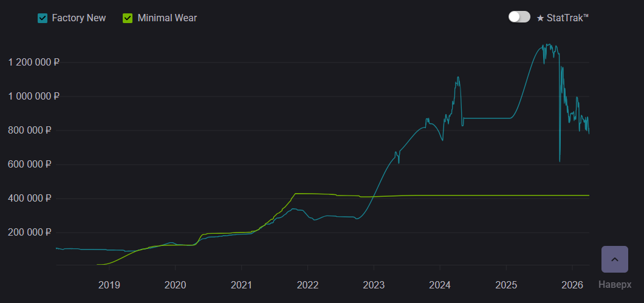The image size is (644, 303).
Task: Select the 2022 x-axis label
Action: 307,285
